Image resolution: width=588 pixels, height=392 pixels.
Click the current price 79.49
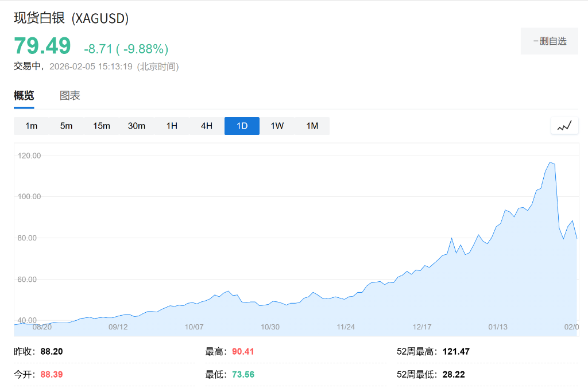(x=42, y=45)
